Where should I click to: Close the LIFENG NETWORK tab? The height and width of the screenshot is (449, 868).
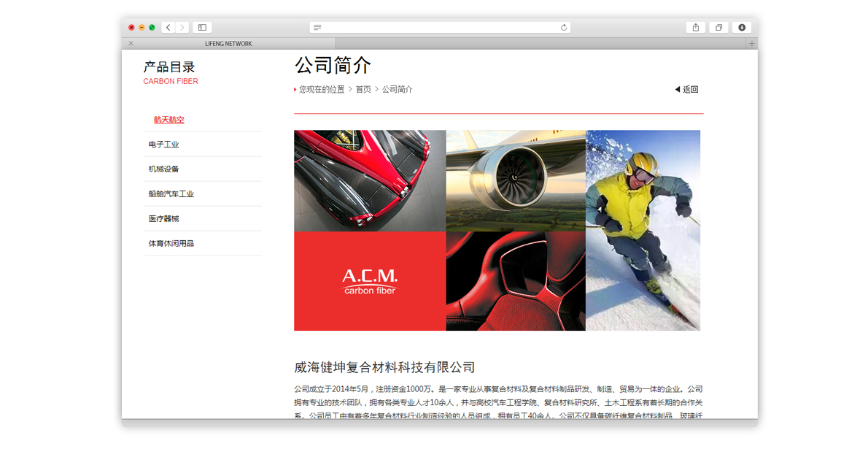(x=131, y=43)
